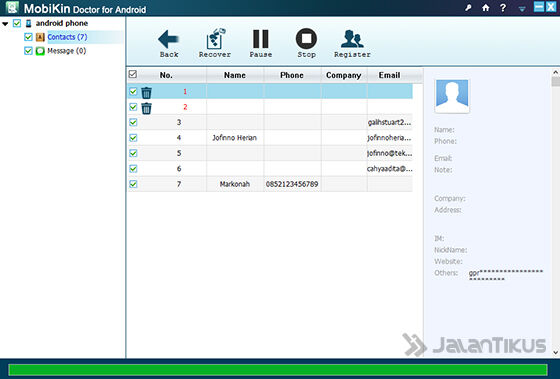Uncheck the checkbox for row 1
Image resolution: width=560 pixels, height=379 pixels.
133,91
